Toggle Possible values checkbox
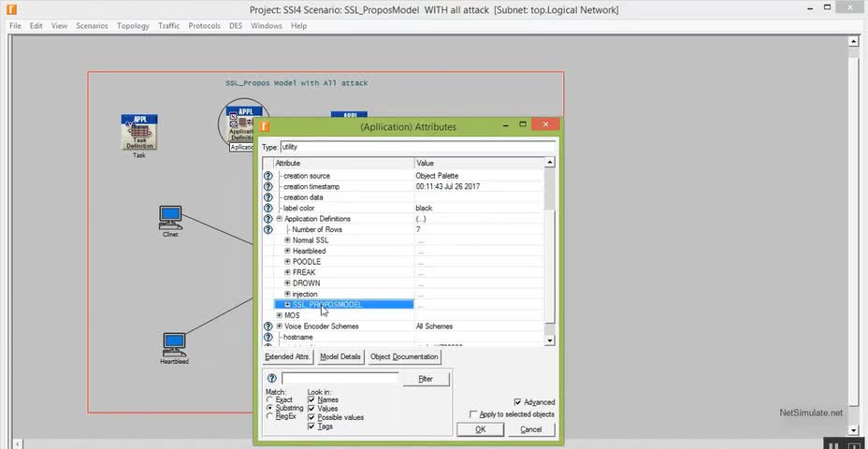The image size is (868, 449). 311,417
